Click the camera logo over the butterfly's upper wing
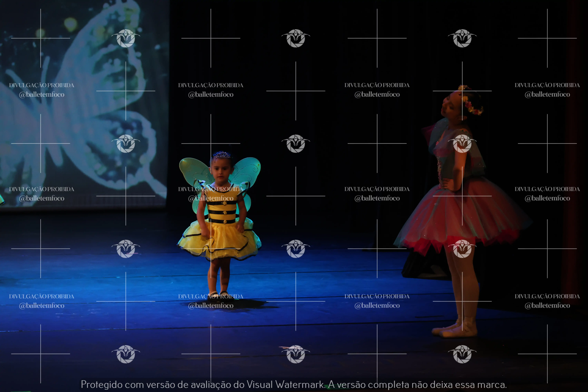 [126, 38]
